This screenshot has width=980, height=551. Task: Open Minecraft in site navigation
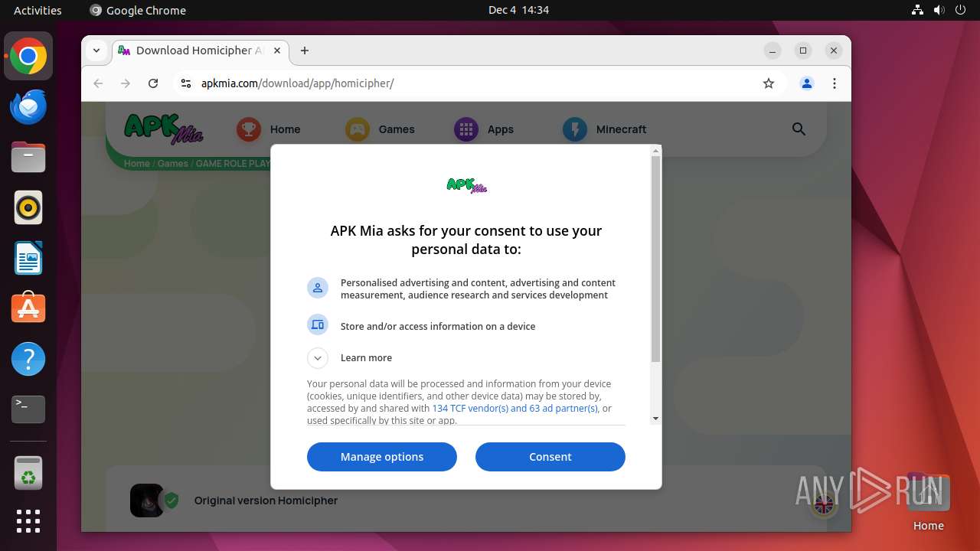605,129
